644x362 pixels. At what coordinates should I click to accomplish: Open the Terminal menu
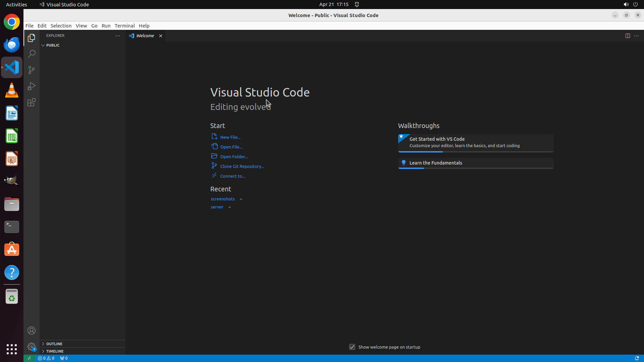point(124,26)
